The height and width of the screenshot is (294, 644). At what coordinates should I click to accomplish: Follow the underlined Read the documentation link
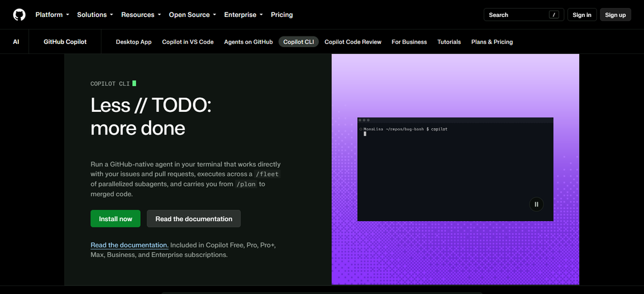pos(130,245)
